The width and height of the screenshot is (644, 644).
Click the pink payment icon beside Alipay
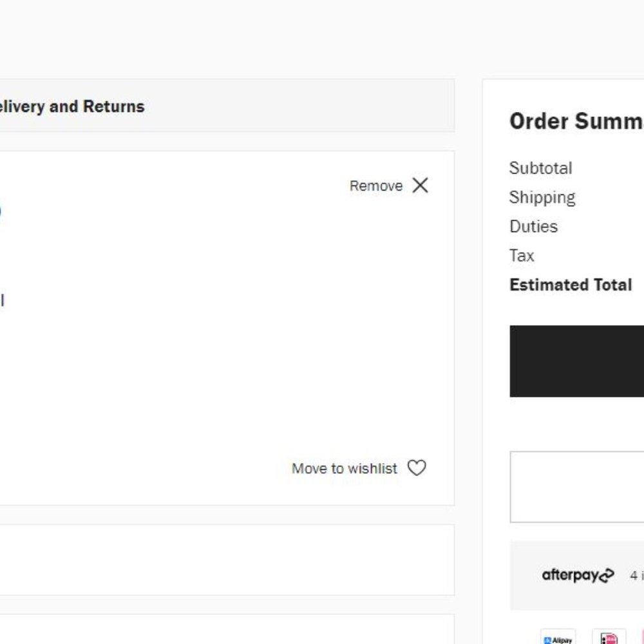(x=609, y=638)
